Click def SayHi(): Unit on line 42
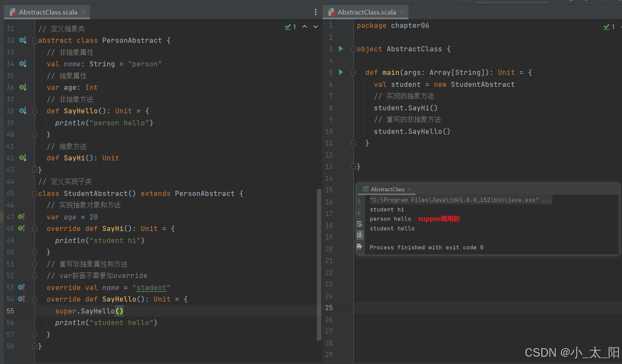The height and width of the screenshot is (364, 622). click(x=83, y=158)
